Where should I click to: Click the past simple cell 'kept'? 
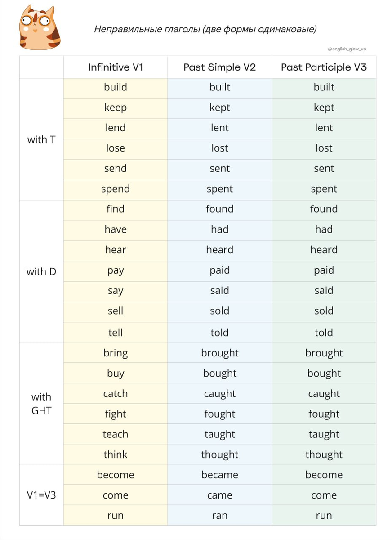coord(220,108)
